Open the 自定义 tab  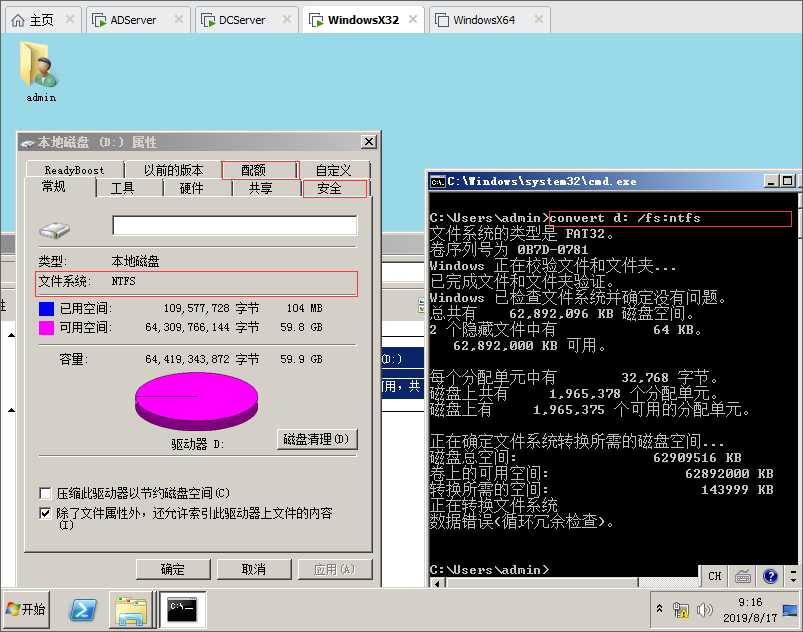click(333, 170)
